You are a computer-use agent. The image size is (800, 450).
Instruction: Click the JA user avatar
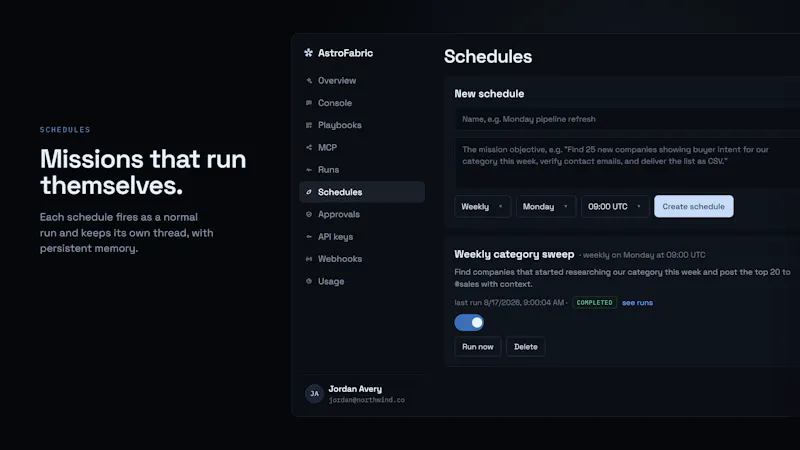314,393
